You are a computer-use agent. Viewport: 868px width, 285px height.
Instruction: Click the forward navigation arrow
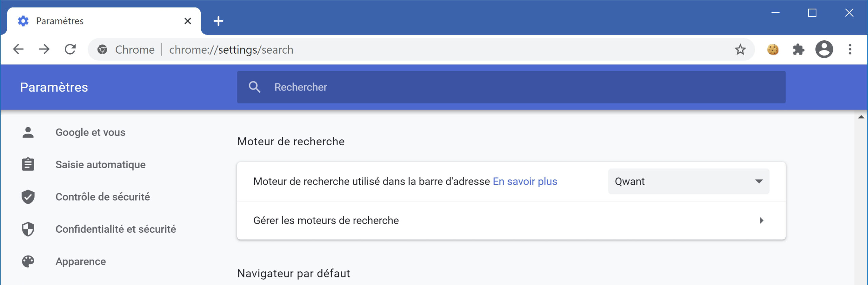44,50
